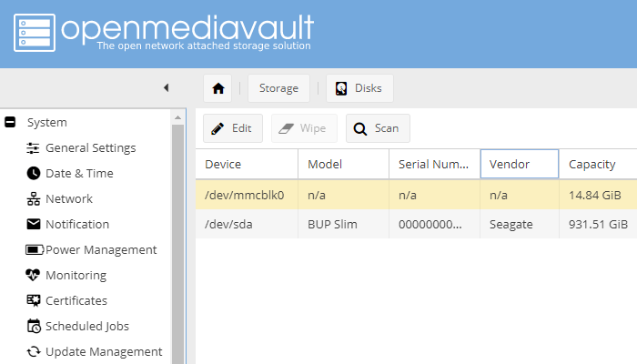Image resolution: width=637 pixels, height=364 pixels.
Task: Click the eraser icon on Wipe
Action: [286, 129]
